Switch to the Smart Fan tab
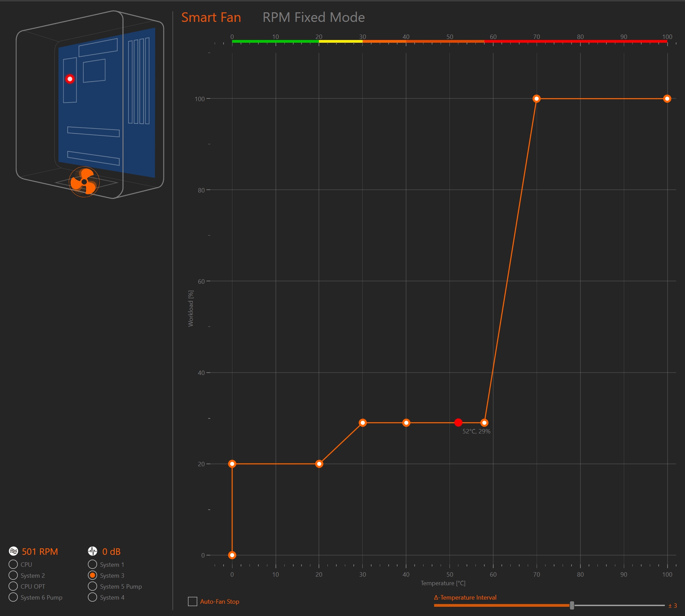 point(211,17)
